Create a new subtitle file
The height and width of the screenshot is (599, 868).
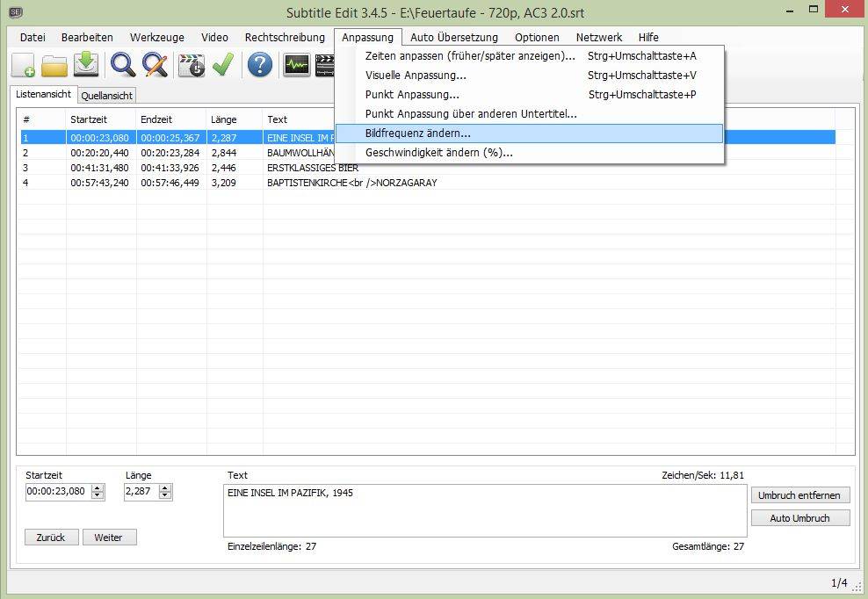[x=23, y=65]
